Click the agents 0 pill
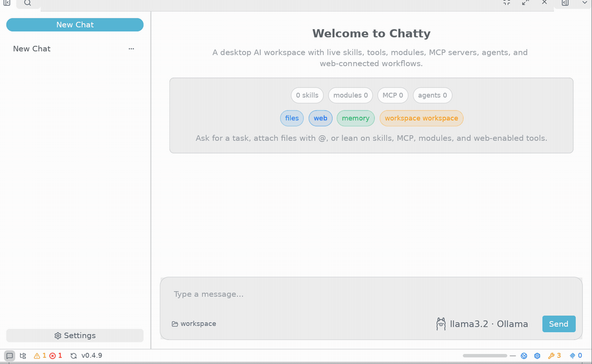Image resolution: width=592 pixels, height=364 pixels. click(433, 95)
